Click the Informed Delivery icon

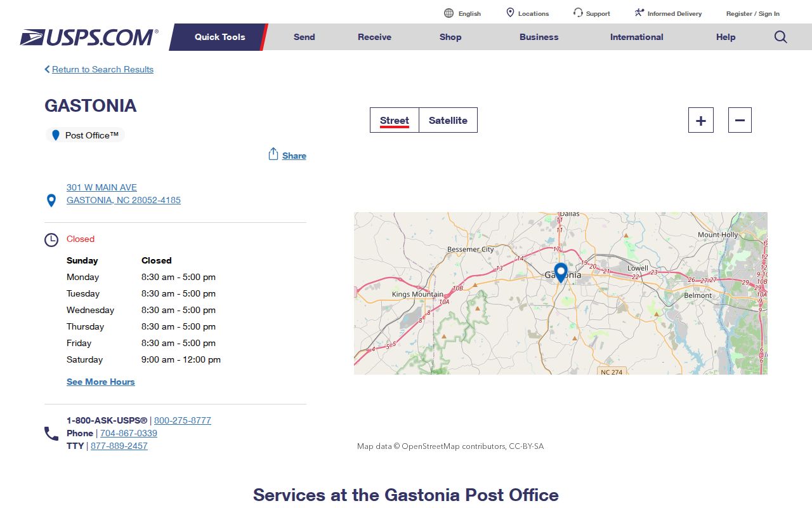click(639, 13)
